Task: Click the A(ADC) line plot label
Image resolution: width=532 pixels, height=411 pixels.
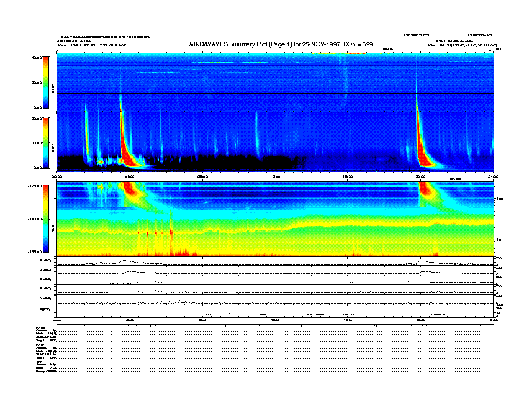Action: [46, 298]
